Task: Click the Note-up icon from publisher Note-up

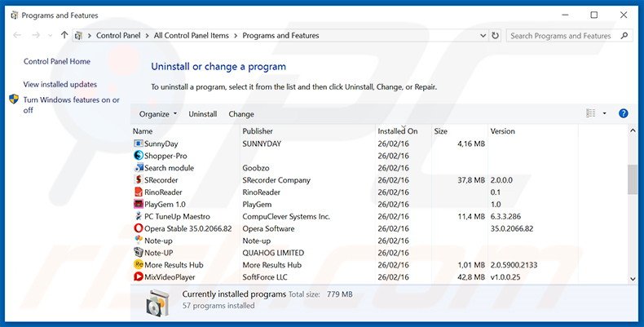Action: point(139,241)
